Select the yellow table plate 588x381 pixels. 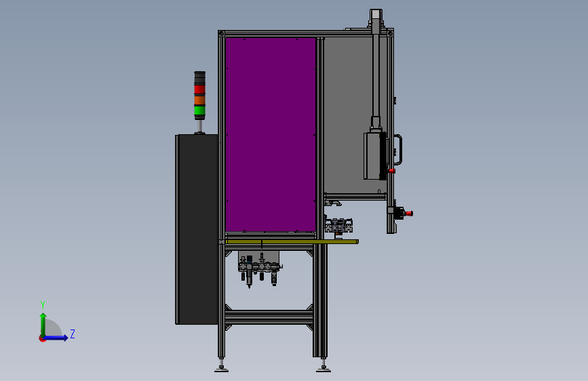click(292, 242)
